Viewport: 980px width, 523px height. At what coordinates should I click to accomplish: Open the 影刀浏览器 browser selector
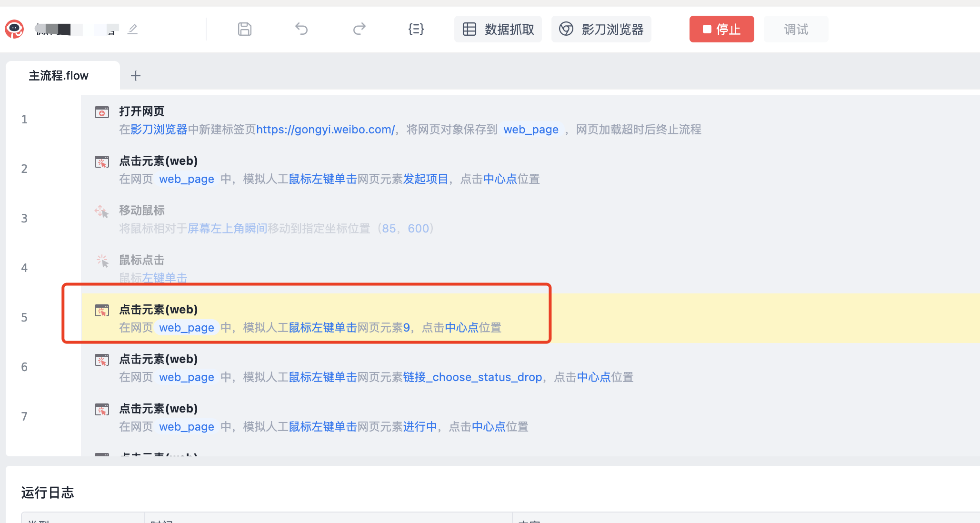click(x=601, y=29)
